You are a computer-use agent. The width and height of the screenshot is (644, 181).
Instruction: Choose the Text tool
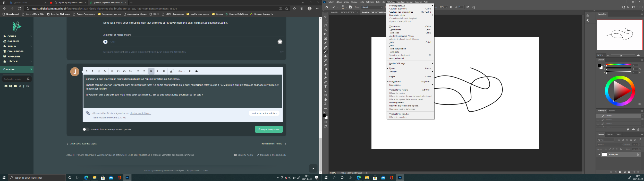pos(325,87)
